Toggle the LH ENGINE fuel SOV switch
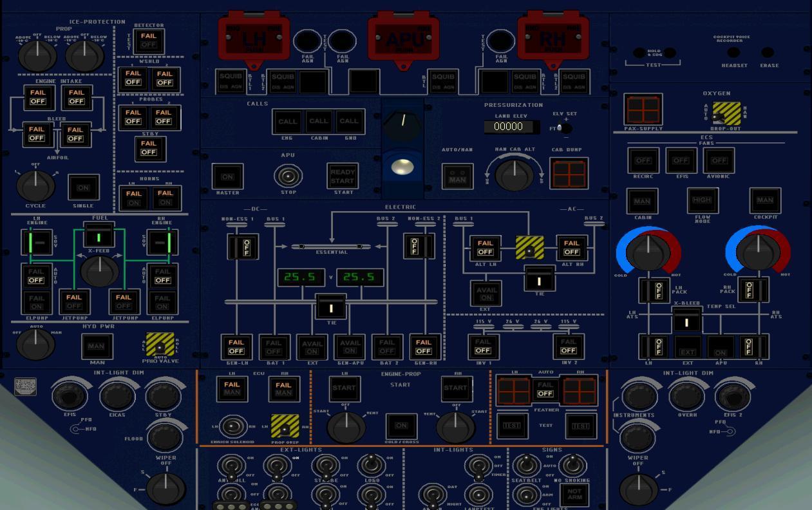 (x=37, y=243)
